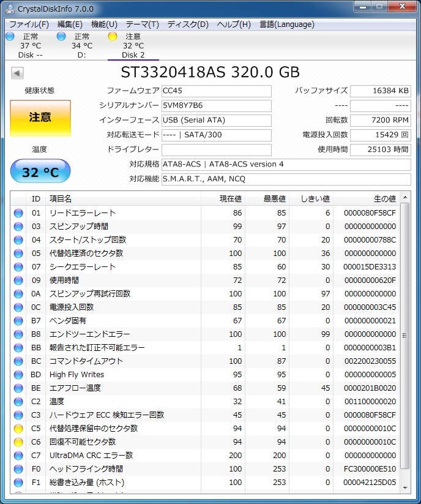The width and height of the screenshot is (421, 504).
Task: Click the 現在値 column header
Action: (x=223, y=199)
